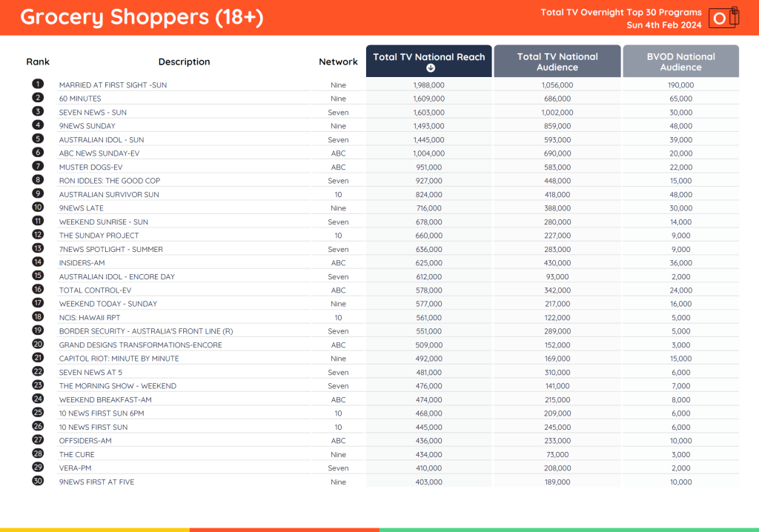Switch to Total TV National Audience column header
This screenshot has width=759, height=532.
[557, 61]
